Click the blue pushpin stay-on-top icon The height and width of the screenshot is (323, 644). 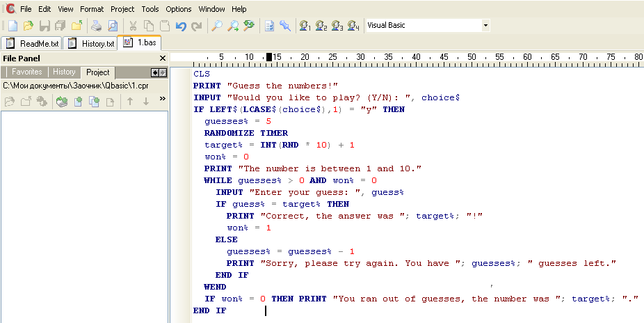point(285,26)
